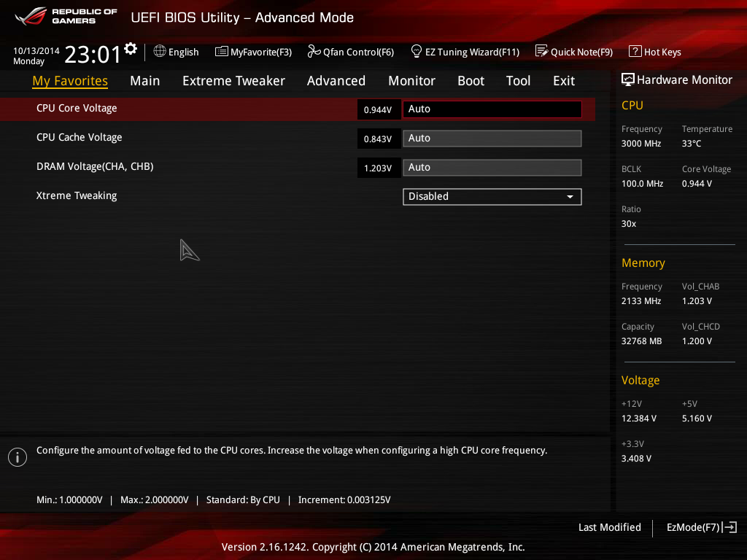The width and height of the screenshot is (747, 560).
Task: Click the Ratio value 30x
Action: tap(629, 223)
